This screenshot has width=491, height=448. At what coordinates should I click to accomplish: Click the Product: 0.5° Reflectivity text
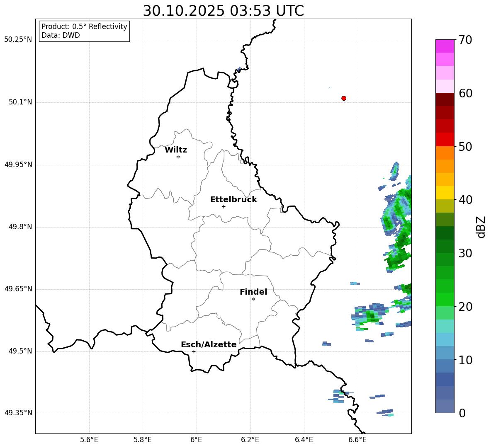(x=84, y=26)
